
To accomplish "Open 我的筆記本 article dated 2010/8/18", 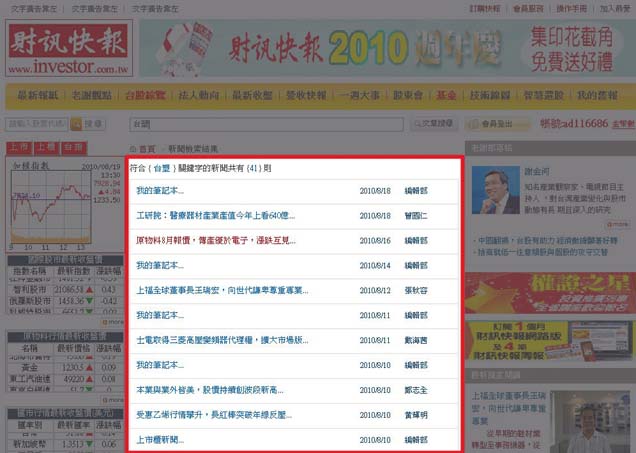I will point(160,191).
